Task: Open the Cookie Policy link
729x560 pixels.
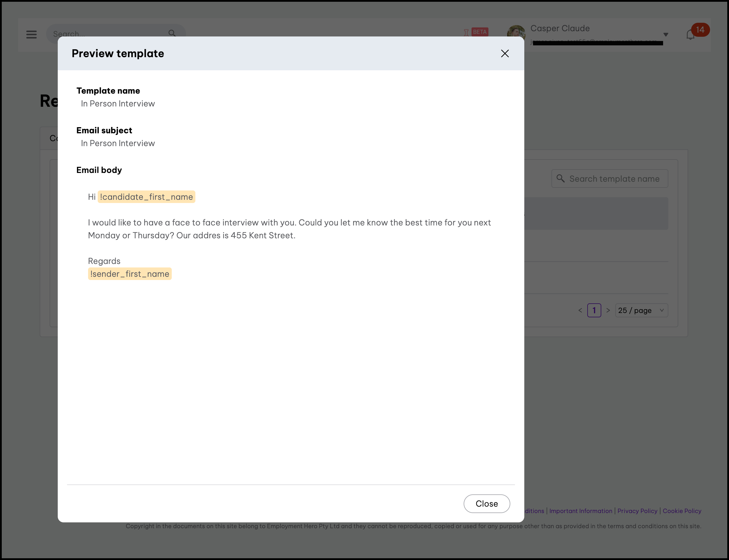Action: point(682,511)
